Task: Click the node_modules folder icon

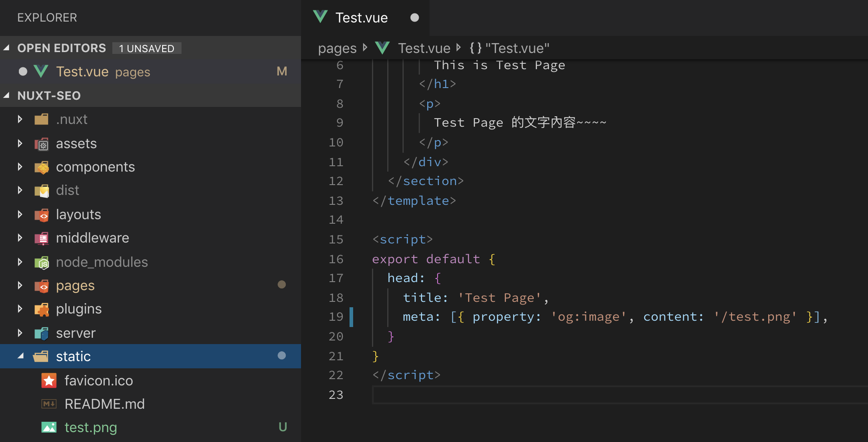Action: (42, 262)
